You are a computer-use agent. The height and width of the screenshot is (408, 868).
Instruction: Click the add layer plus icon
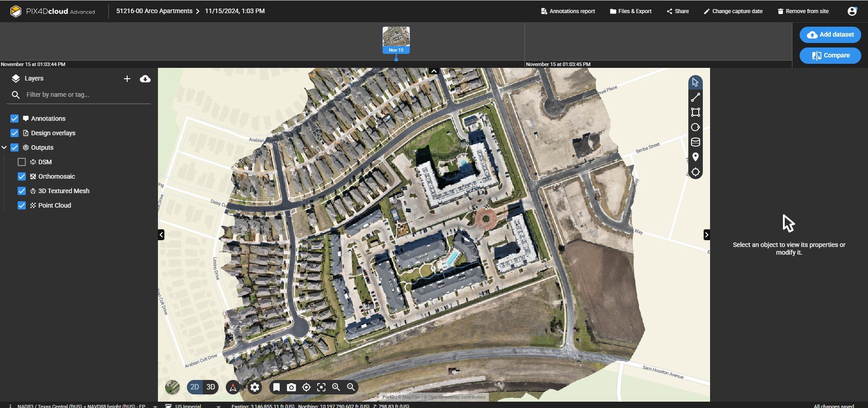[x=127, y=79]
